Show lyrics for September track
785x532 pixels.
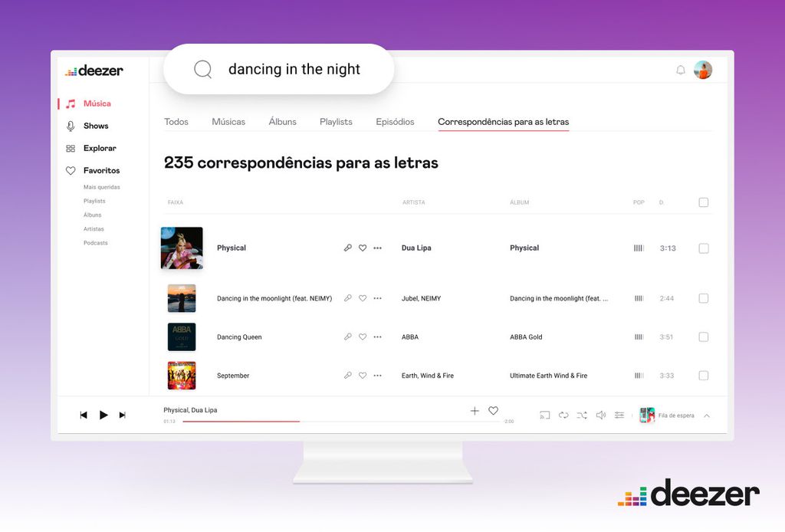pos(348,376)
